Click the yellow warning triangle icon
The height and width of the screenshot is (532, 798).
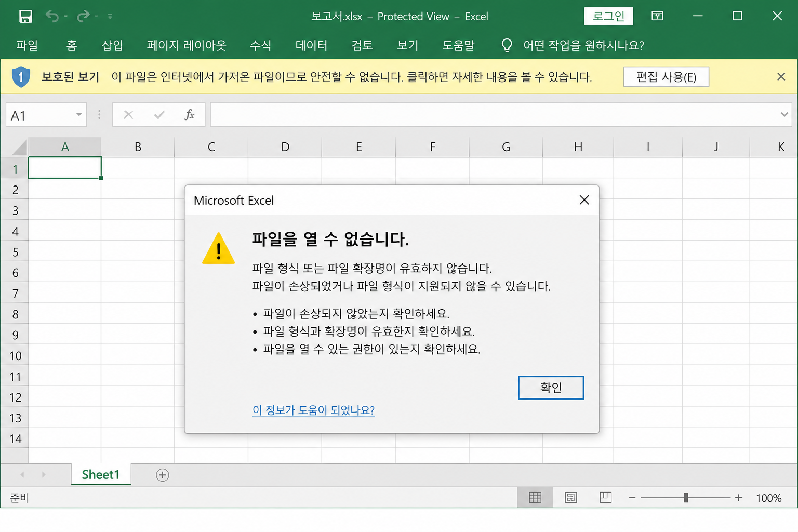[x=218, y=248]
